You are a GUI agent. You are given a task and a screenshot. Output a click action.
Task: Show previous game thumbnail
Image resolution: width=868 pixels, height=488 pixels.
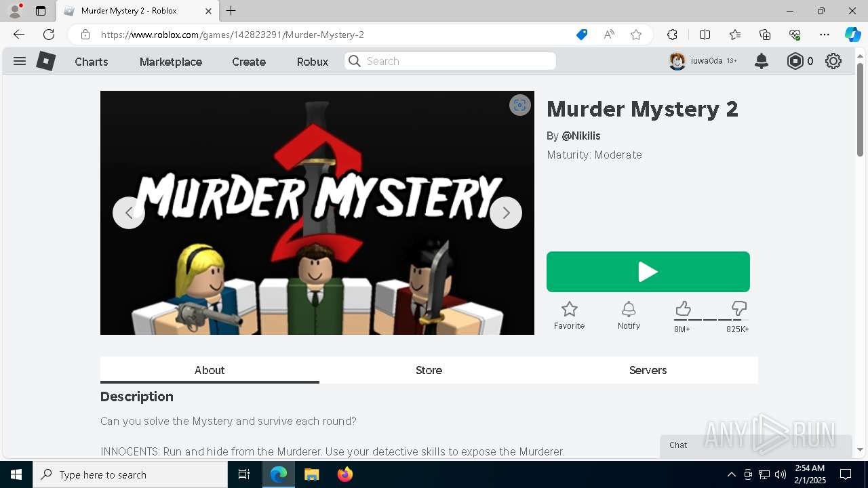(129, 213)
